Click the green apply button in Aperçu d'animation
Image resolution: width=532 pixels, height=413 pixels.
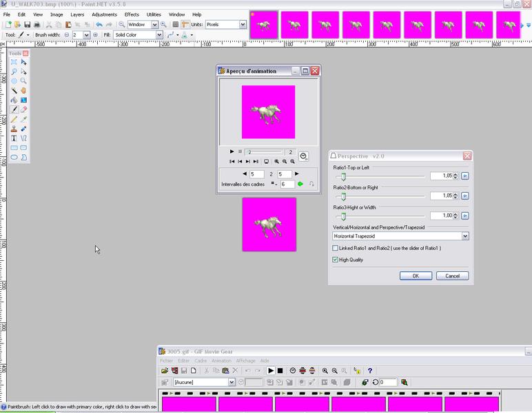click(x=300, y=184)
